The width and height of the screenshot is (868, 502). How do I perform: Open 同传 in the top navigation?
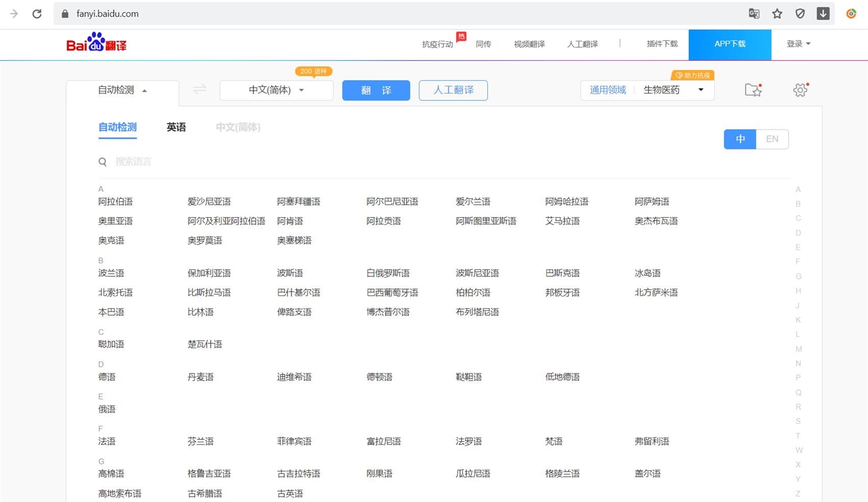(x=484, y=44)
